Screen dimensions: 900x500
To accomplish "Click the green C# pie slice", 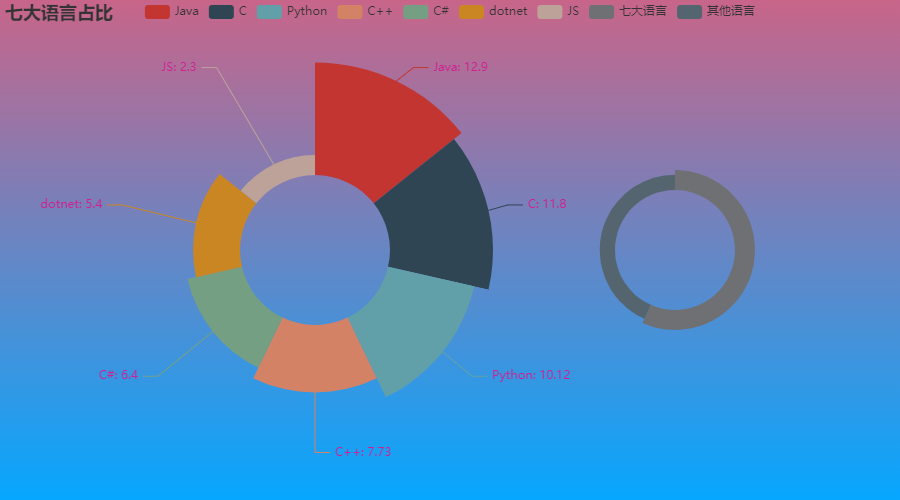I will [235, 316].
